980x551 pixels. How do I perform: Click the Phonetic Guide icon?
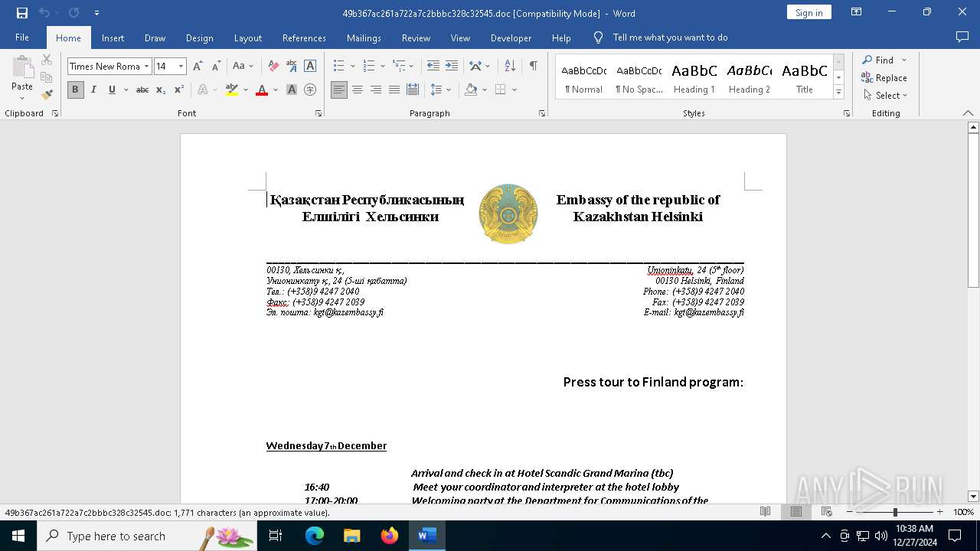pyautogui.click(x=292, y=67)
